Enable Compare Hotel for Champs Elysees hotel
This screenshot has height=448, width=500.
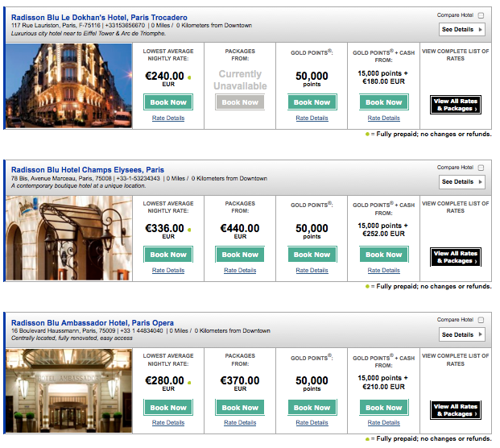[481, 168]
